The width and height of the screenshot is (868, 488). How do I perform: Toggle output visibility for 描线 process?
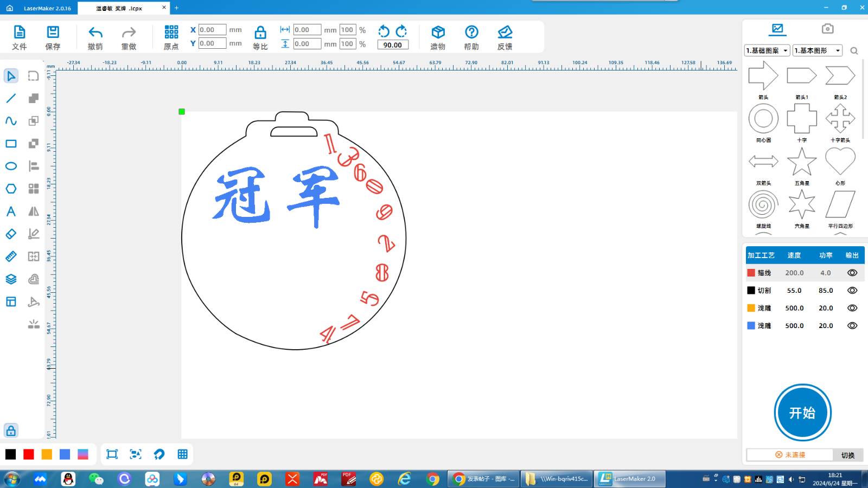(x=852, y=272)
